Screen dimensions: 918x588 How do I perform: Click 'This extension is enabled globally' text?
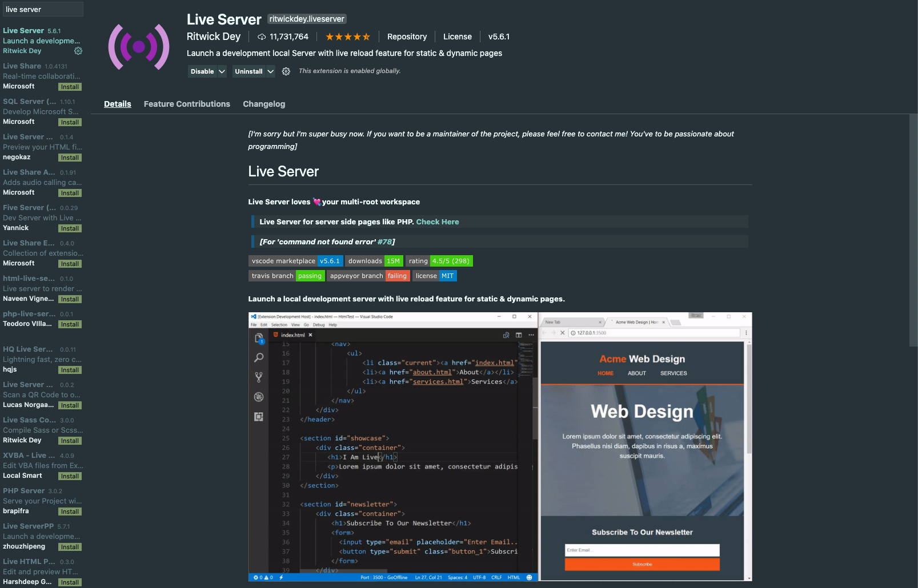point(350,71)
